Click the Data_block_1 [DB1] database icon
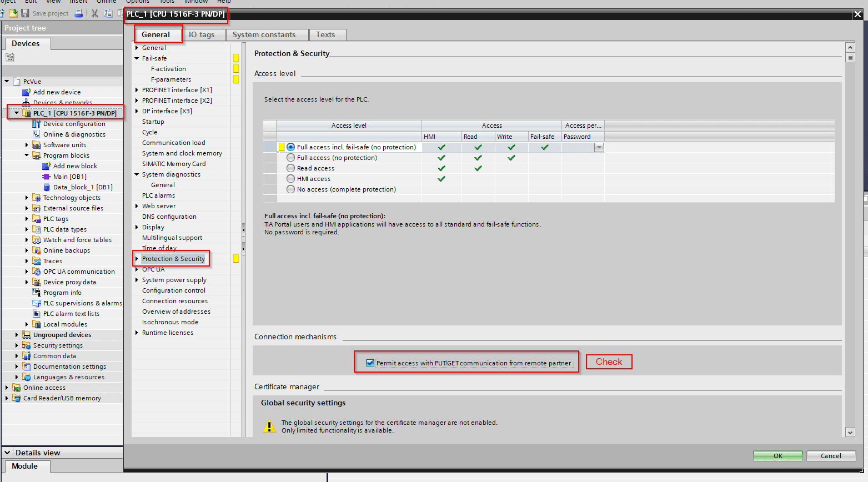The width and height of the screenshot is (868, 482). click(x=47, y=187)
